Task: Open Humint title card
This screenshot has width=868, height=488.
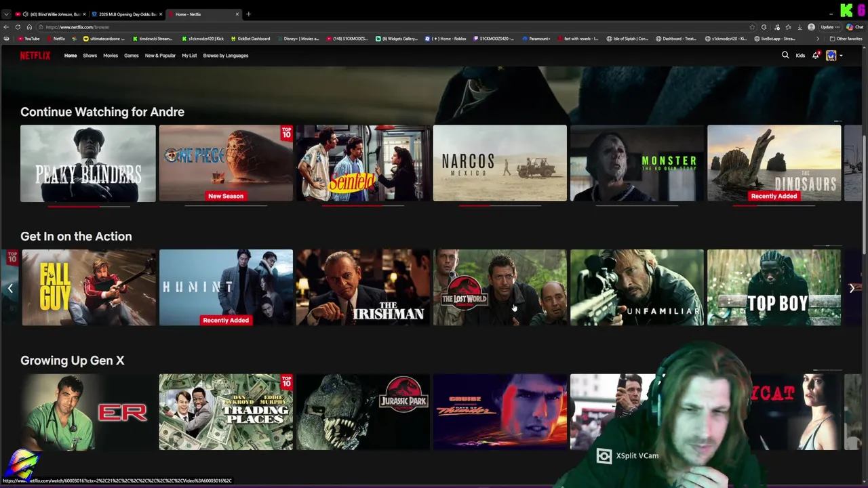Action: (x=226, y=287)
